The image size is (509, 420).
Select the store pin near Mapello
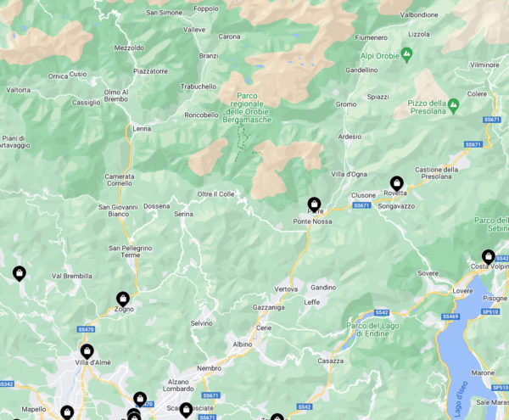(x=67, y=413)
